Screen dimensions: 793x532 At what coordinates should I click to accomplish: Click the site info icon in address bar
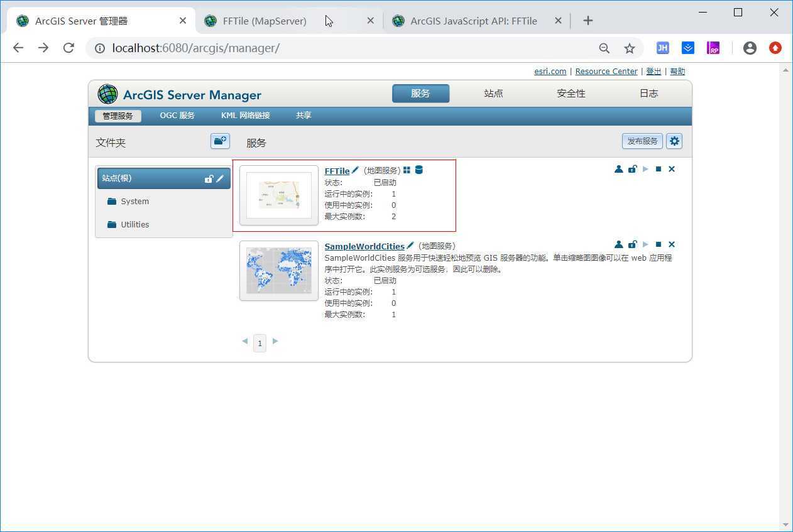pyautogui.click(x=99, y=48)
